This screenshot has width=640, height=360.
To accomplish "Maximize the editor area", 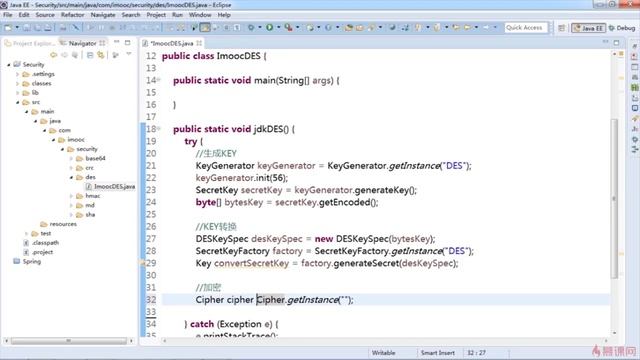I will [x=616, y=42].
